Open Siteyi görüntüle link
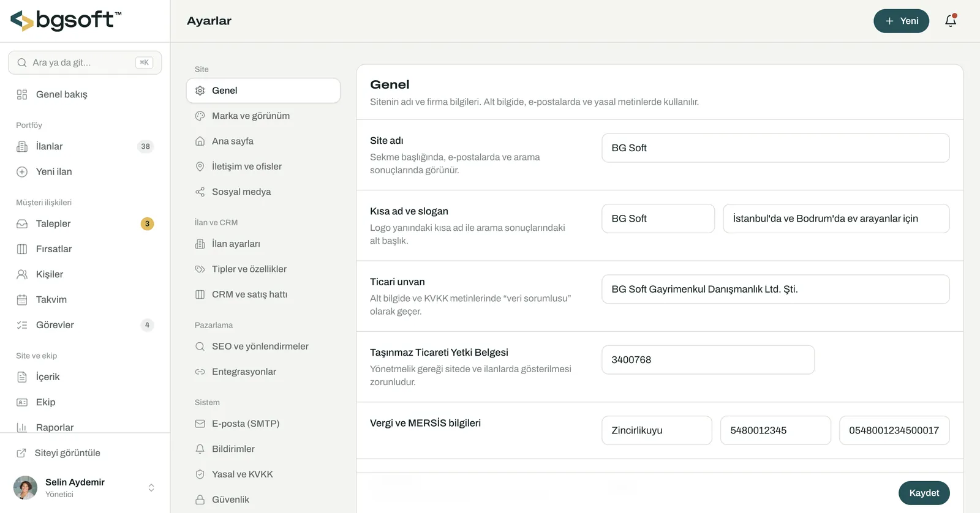 (x=85, y=453)
